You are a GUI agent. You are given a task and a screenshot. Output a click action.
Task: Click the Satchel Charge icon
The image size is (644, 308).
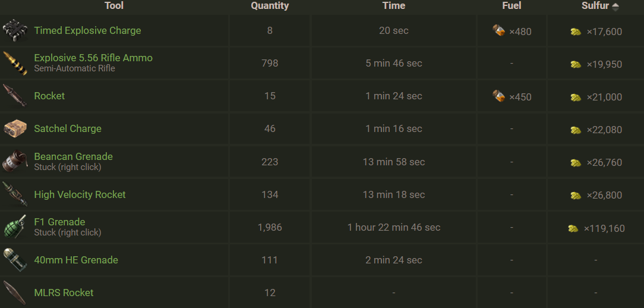[x=14, y=129]
